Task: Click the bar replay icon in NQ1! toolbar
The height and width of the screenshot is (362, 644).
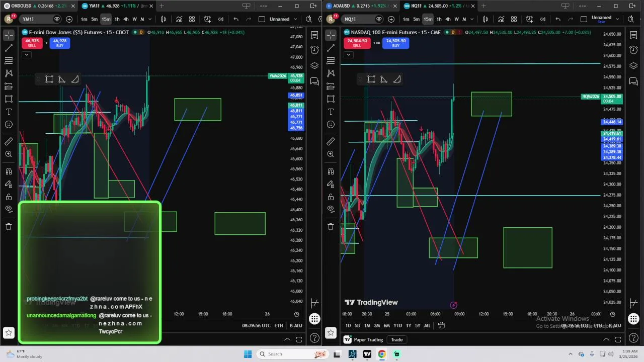Action: pyautogui.click(x=542, y=19)
